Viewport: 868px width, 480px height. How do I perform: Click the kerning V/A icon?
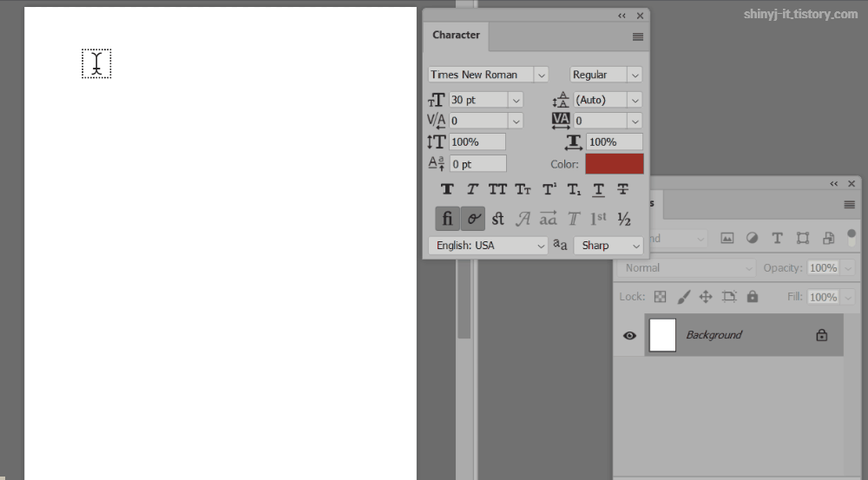click(437, 121)
